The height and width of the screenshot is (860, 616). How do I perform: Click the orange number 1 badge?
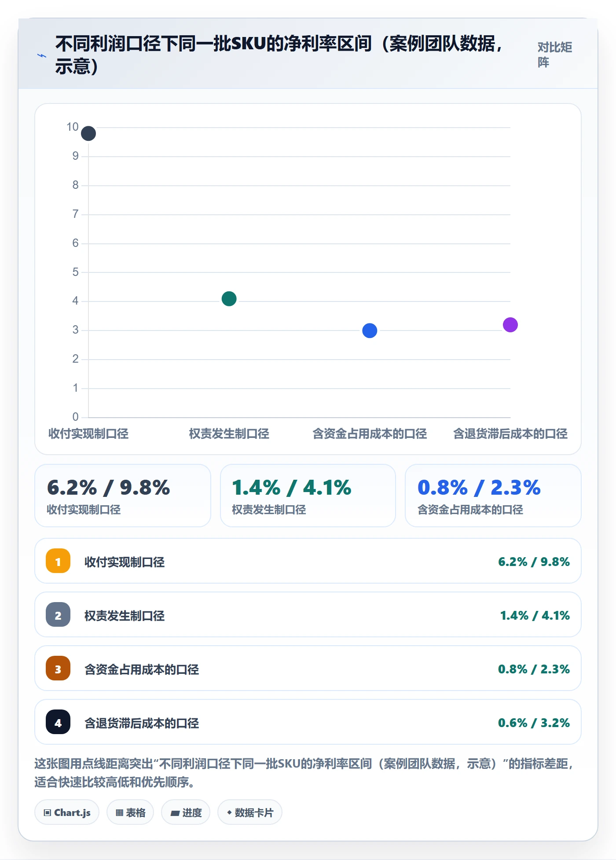pyautogui.click(x=58, y=561)
